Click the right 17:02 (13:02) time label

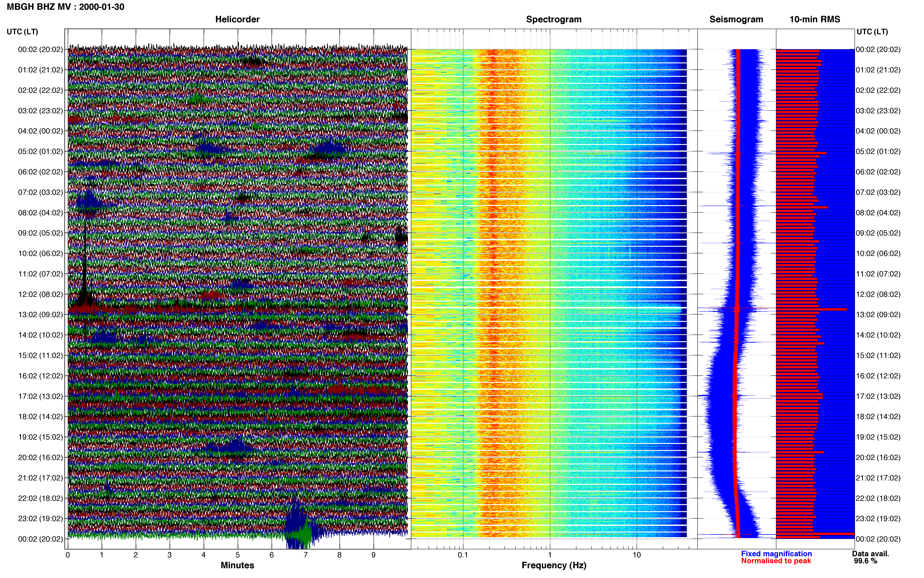878,396
